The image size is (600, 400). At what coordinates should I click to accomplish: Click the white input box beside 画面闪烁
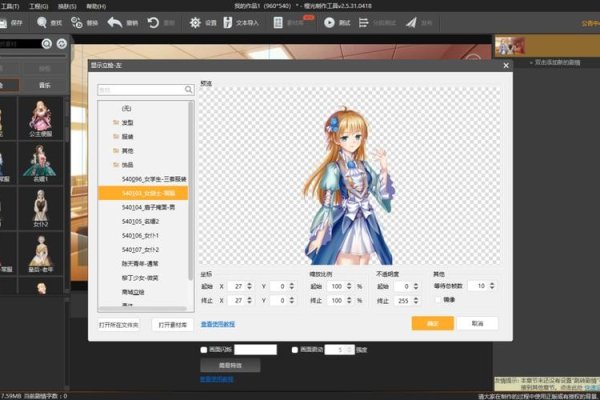pos(255,349)
